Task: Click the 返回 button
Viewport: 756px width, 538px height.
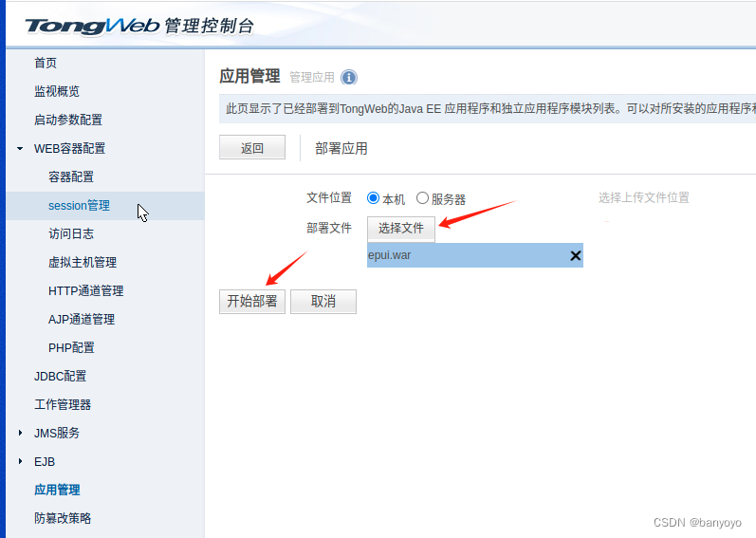Action: tap(252, 147)
